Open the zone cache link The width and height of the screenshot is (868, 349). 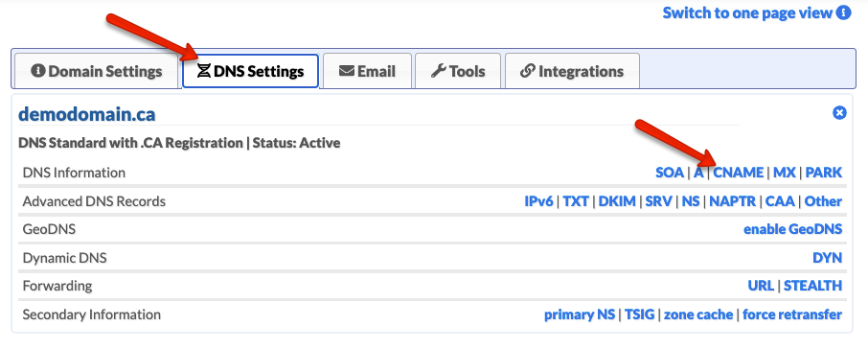(698, 314)
